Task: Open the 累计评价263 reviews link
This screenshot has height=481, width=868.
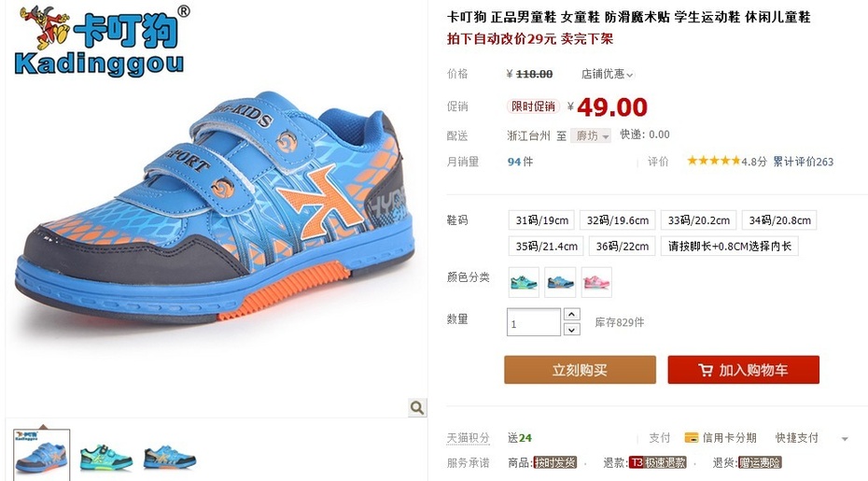Action: 804,162
